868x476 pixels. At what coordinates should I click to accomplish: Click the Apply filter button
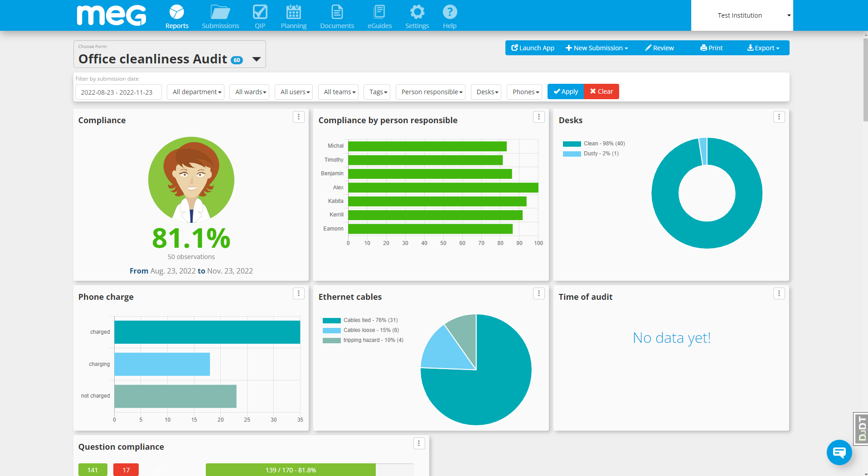click(566, 91)
